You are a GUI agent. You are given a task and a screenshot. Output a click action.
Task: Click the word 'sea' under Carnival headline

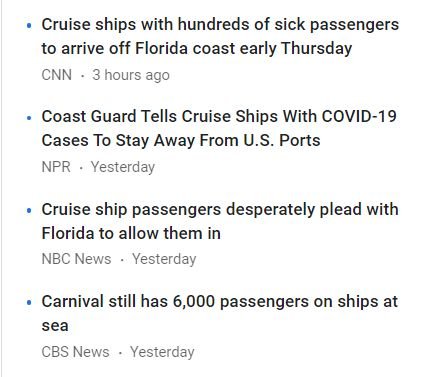click(55, 326)
